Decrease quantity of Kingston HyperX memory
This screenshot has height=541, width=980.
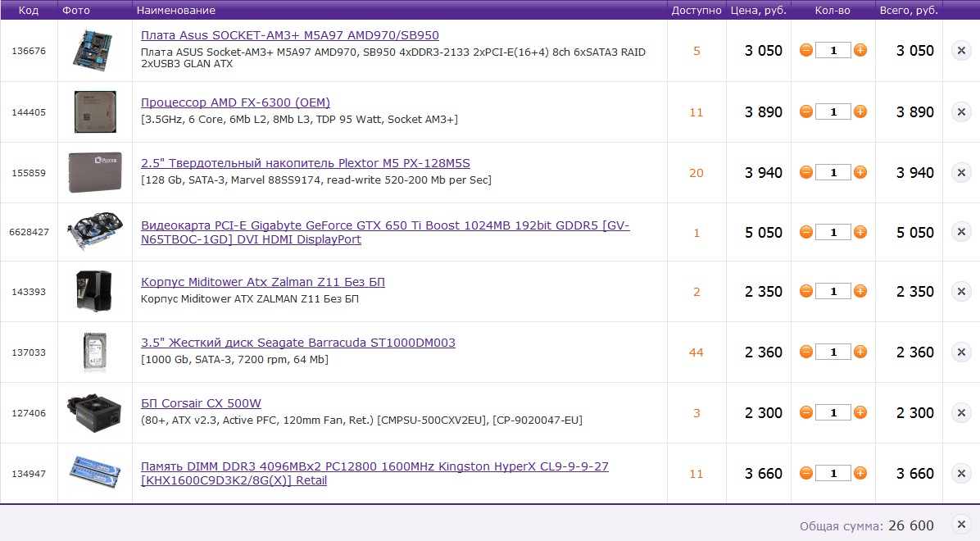tap(805, 474)
